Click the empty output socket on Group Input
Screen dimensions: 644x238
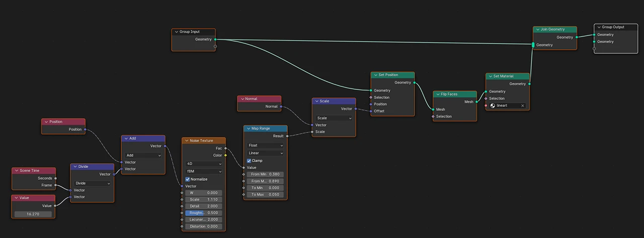click(x=215, y=46)
